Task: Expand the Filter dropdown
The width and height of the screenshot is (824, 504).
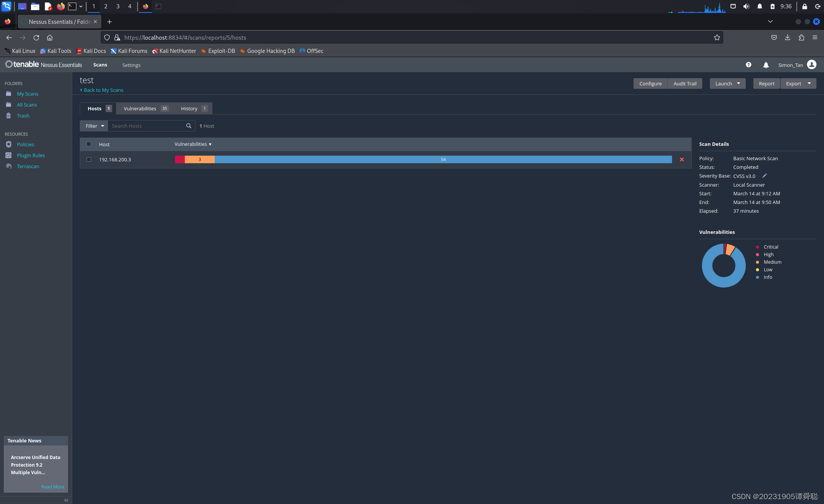Action: click(94, 126)
